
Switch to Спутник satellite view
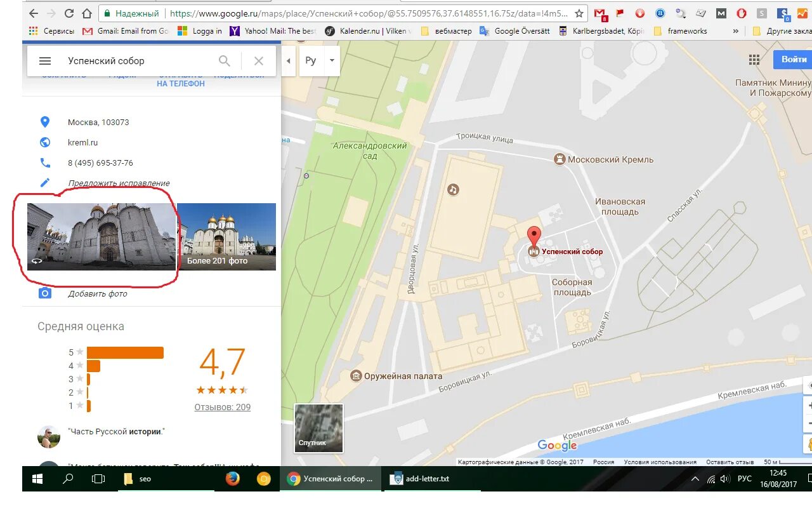(x=319, y=428)
